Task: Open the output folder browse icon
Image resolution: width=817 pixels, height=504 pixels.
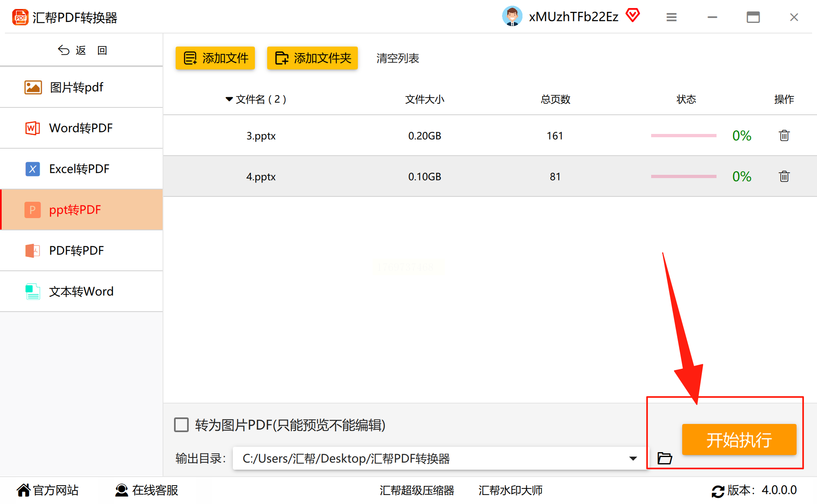Action: pyautogui.click(x=665, y=458)
